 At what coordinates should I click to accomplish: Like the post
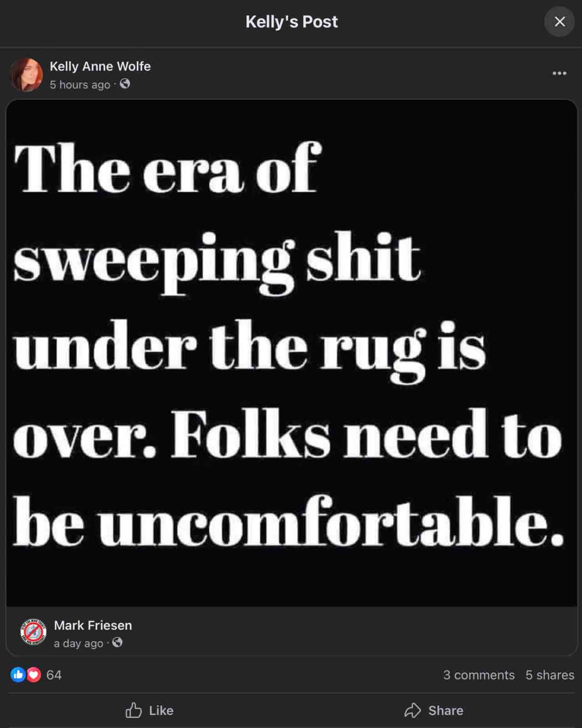coord(150,710)
